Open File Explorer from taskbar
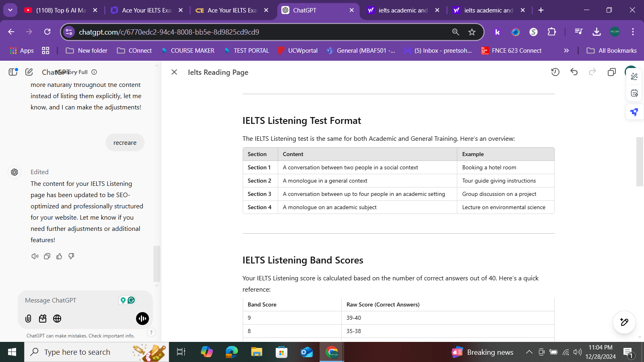The width and height of the screenshot is (644, 362). 256,352
